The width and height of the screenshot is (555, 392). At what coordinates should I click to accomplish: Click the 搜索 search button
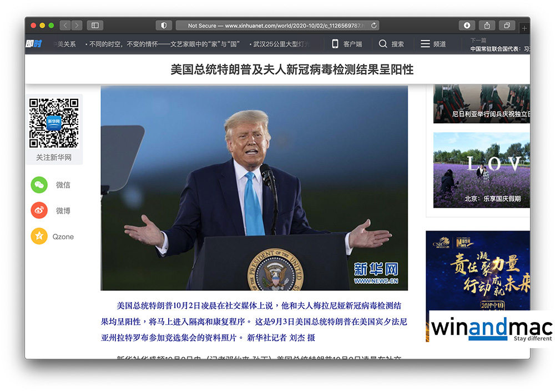pyautogui.click(x=391, y=44)
